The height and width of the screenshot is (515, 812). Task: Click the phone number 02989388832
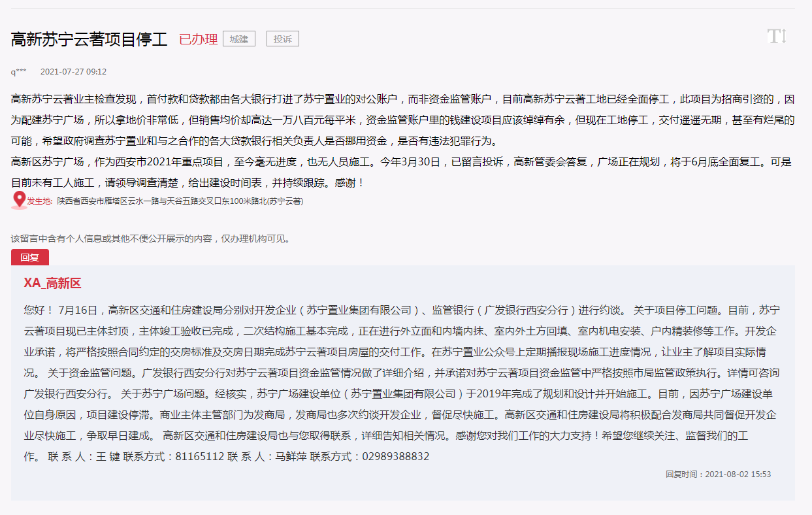tap(395, 456)
